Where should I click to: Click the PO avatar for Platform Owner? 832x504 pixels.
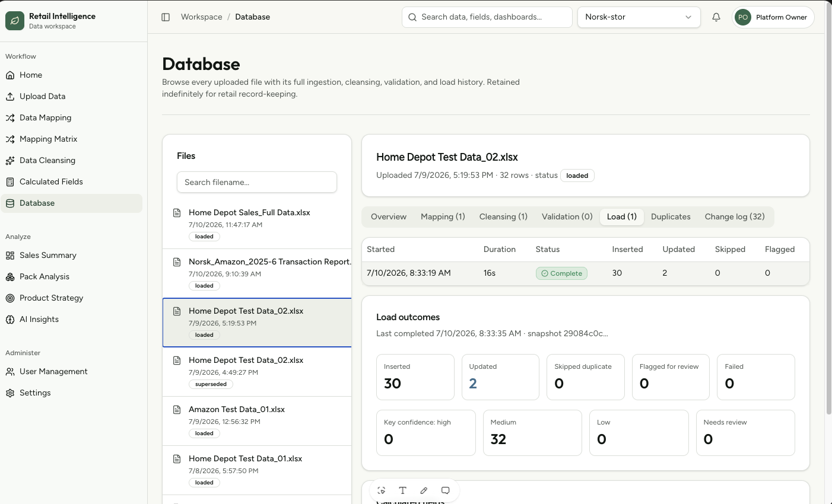pyautogui.click(x=743, y=17)
